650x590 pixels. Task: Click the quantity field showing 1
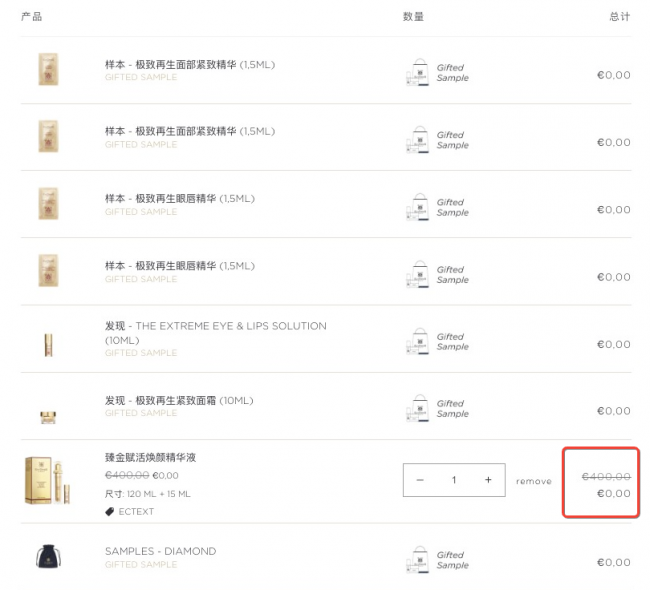tap(454, 480)
